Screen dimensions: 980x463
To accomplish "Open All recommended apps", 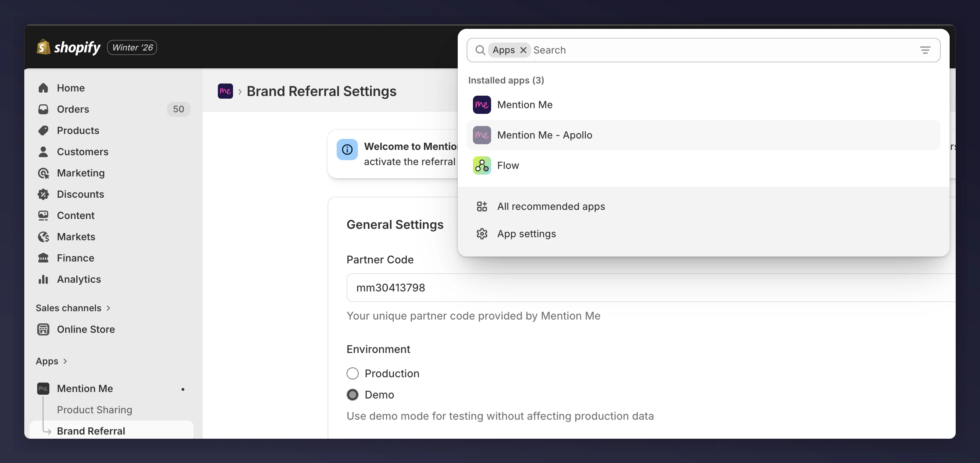I will (703, 206).
